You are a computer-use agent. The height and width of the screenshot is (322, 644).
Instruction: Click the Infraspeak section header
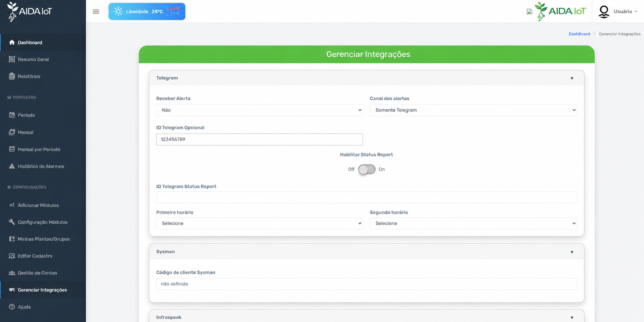pos(366,317)
